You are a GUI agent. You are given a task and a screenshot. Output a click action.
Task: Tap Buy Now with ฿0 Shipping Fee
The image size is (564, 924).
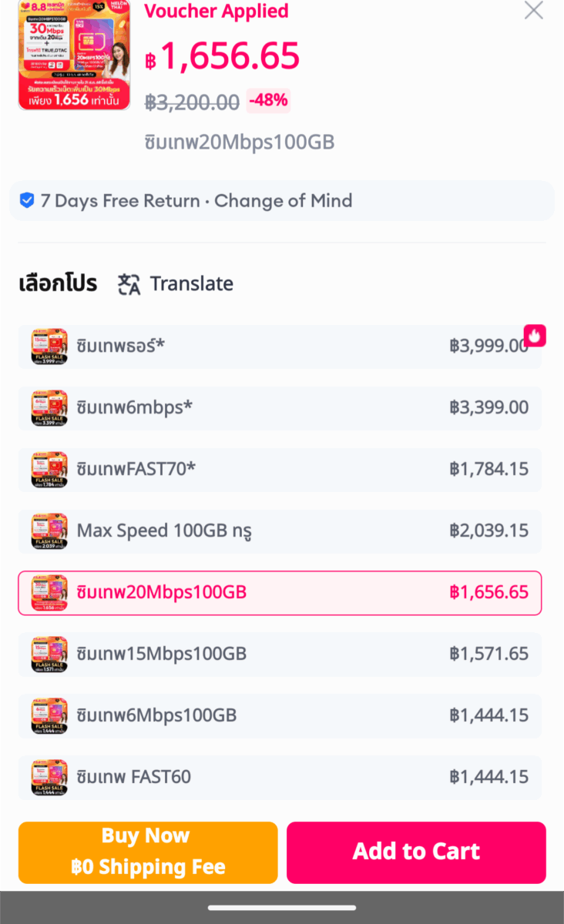[148, 852]
